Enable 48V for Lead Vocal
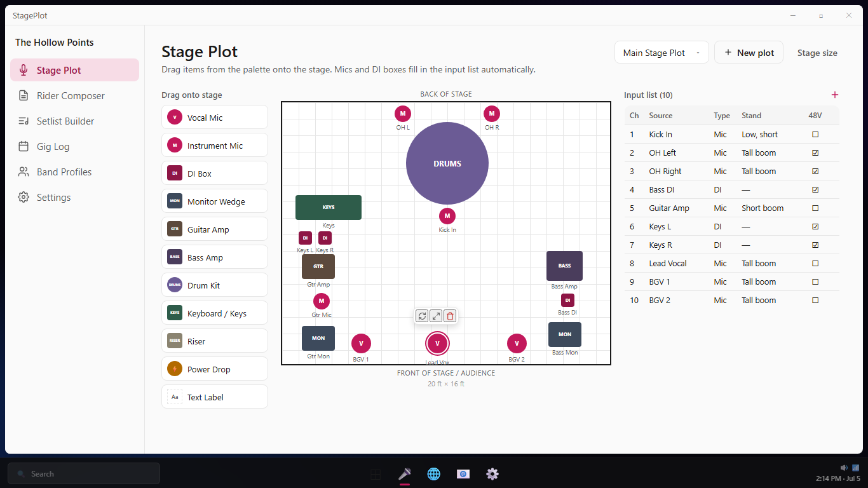 815,264
